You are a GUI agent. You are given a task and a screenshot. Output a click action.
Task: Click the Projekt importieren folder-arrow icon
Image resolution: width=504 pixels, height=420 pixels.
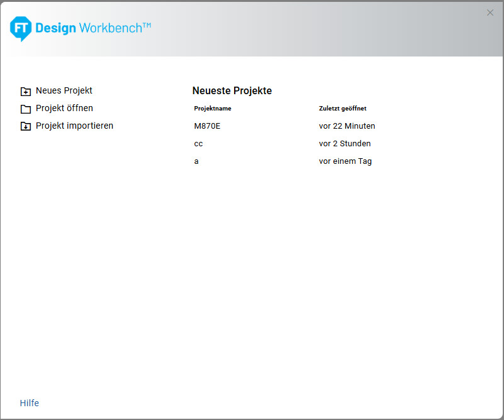pos(26,126)
